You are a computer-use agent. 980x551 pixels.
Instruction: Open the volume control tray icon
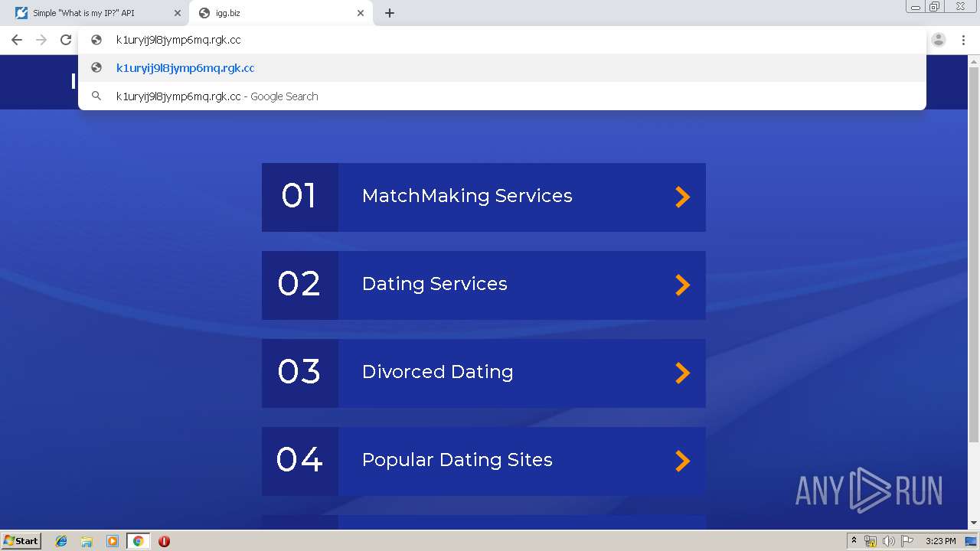(x=888, y=541)
